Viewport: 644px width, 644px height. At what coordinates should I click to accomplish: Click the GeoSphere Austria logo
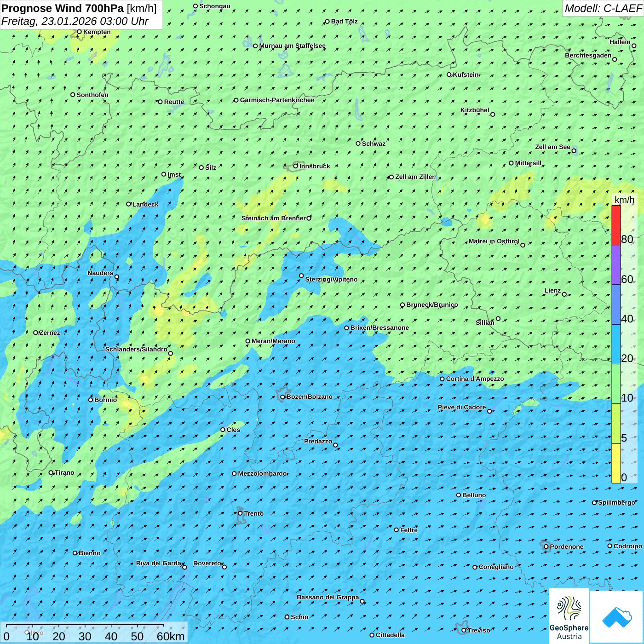tap(569, 615)
